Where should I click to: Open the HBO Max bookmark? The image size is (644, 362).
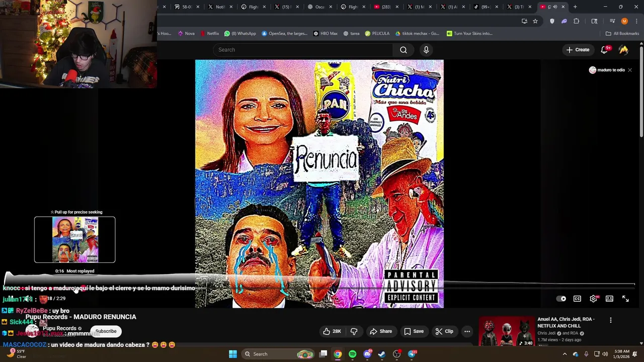[325, 34]
